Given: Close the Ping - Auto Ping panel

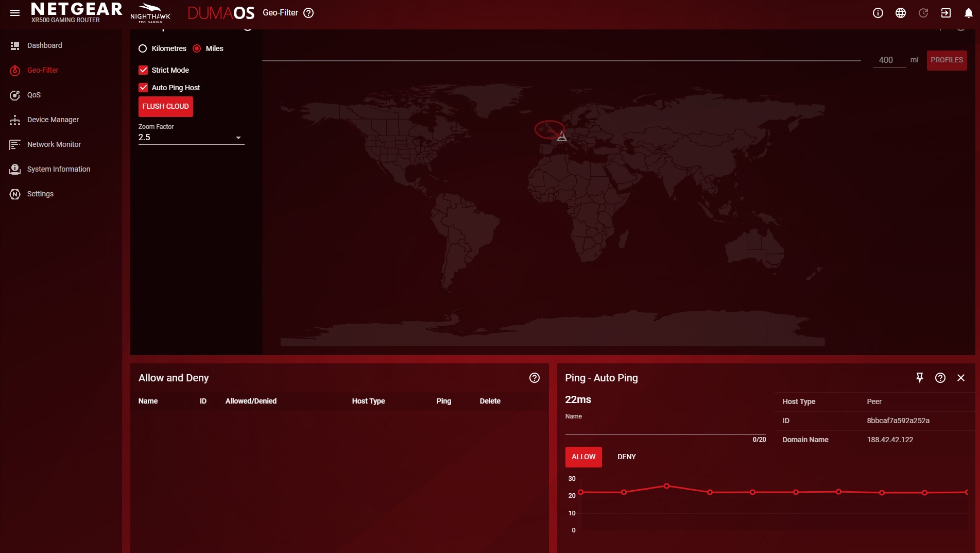Looking at the screenshot, I should [961, 378].
